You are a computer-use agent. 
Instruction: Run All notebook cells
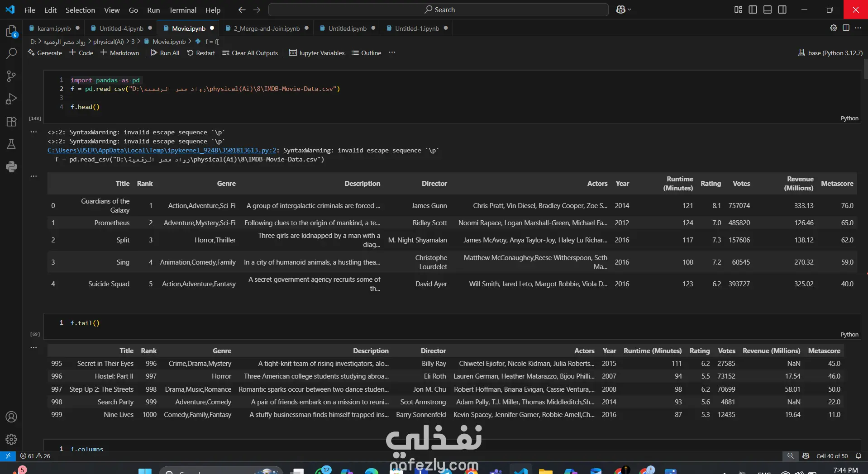[165, 53]
